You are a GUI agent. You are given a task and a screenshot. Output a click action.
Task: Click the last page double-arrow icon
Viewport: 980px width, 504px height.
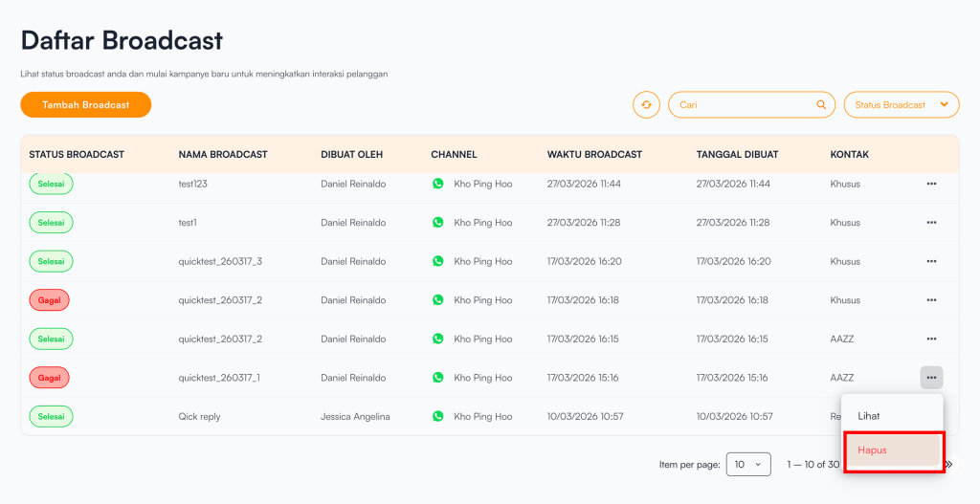(x=949, y=465)
